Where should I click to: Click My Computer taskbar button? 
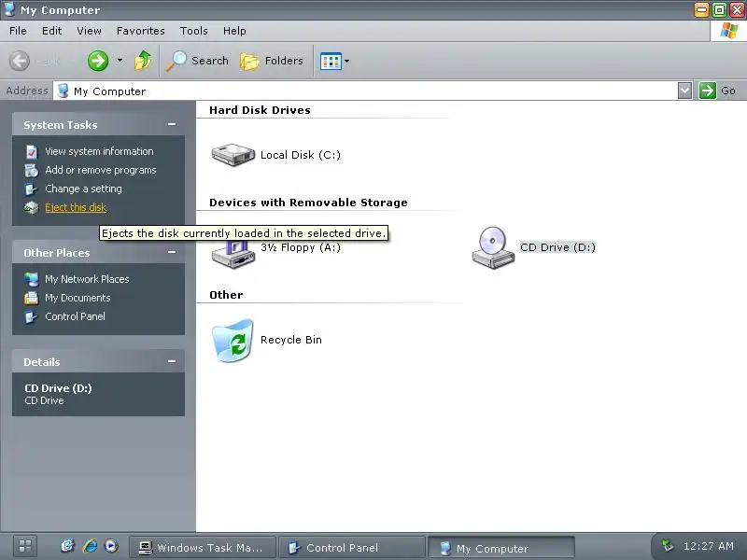(x=501, y=548)
